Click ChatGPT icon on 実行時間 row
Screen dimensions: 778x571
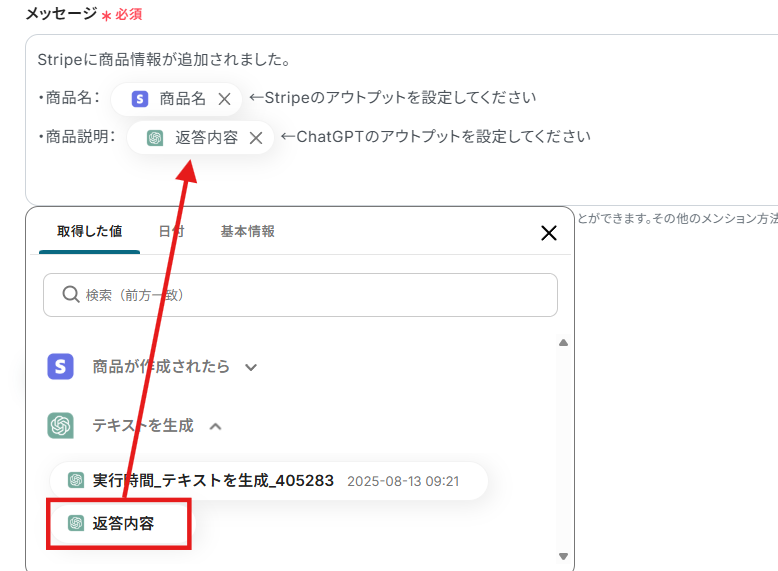pyautogui.click(x=76, y=480)
